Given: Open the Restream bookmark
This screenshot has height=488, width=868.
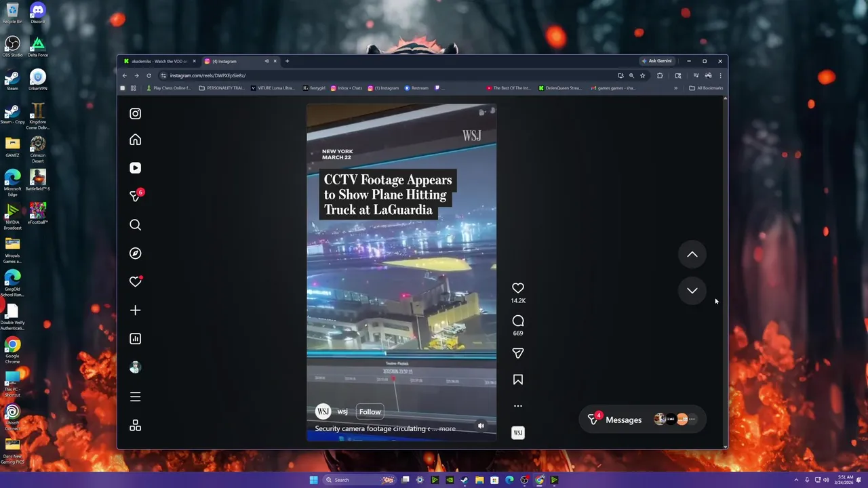Looking at the screenshot, I should [416, 88].
